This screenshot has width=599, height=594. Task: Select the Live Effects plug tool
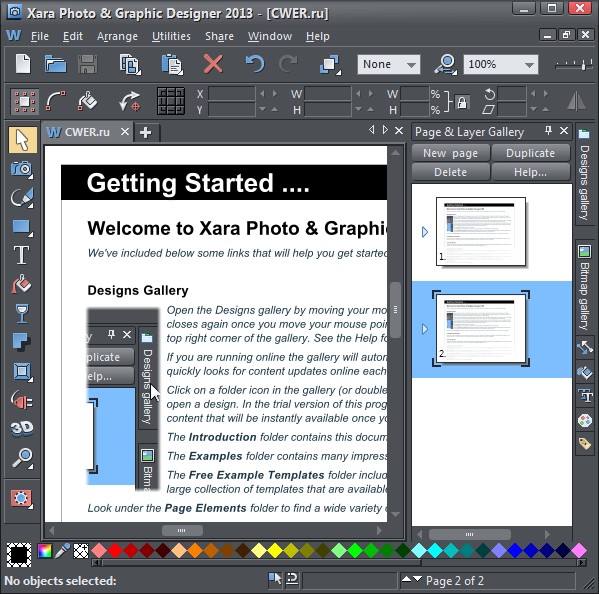pyautogui.click(x=22, y=400)
